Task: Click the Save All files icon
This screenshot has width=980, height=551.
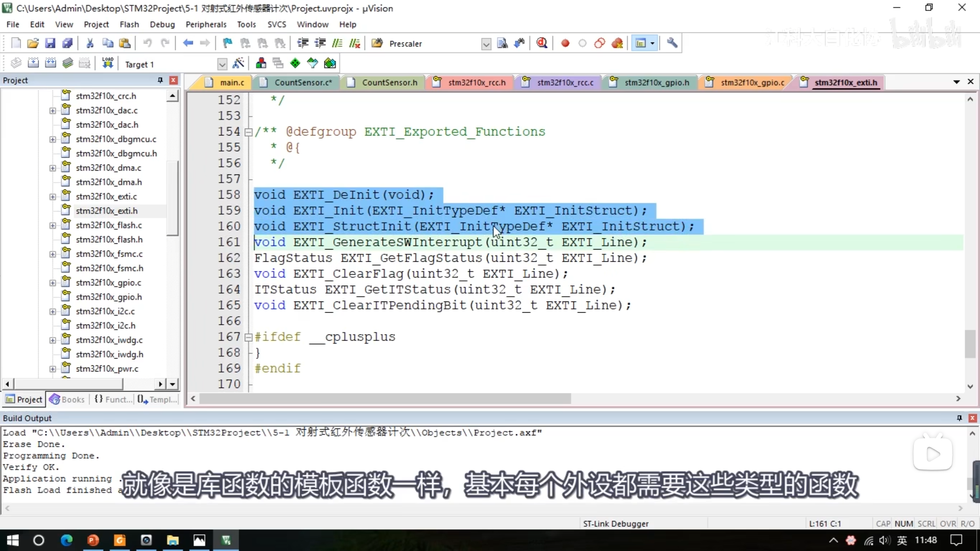Action: (67, 43)
